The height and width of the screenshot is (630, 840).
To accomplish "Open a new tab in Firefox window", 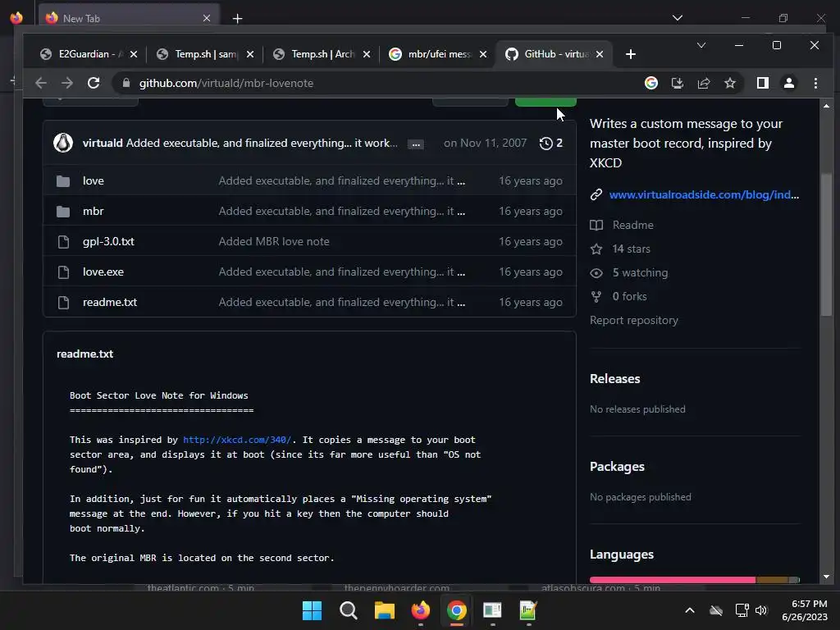I will (x=237, y=19).
